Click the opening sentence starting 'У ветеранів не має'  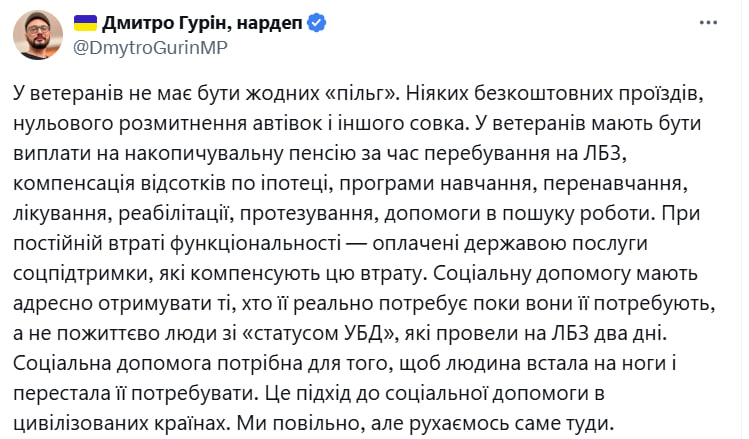(205, 94)
